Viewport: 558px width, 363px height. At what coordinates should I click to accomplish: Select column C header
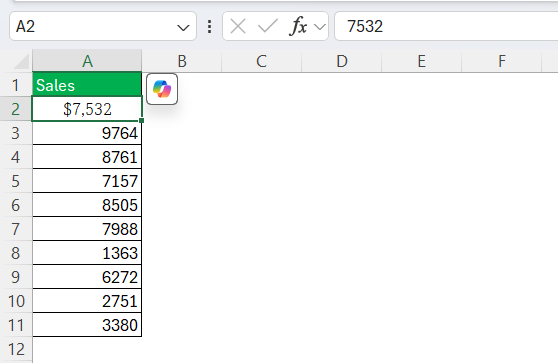pos(262,61)
